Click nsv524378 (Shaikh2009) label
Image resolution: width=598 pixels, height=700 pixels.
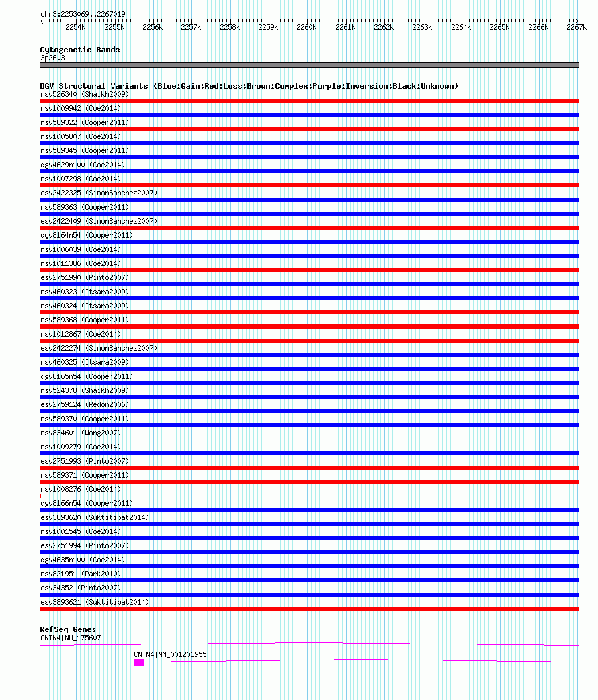coord(85,390)
